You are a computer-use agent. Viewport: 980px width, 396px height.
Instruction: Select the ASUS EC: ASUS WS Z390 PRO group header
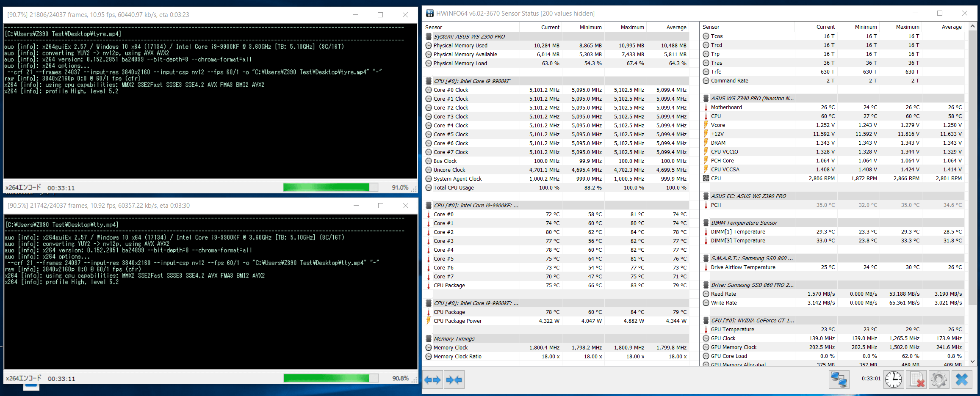pos(833,196)
